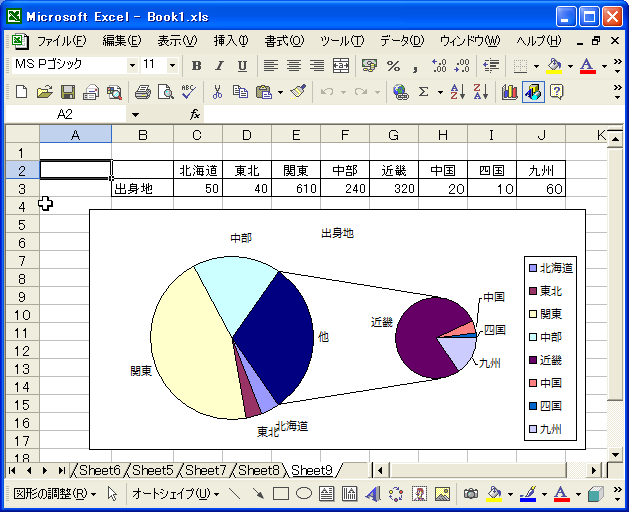The width and height of the screenshot is (629, 512).
Task: Sort Descending Z to A
Action: click(x=481, y=92)
